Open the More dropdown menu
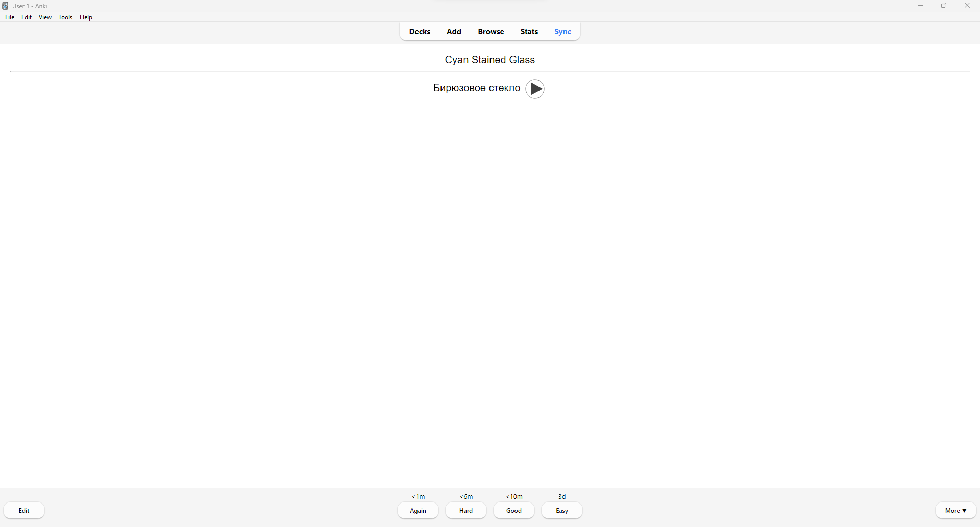 pos(956,511)
